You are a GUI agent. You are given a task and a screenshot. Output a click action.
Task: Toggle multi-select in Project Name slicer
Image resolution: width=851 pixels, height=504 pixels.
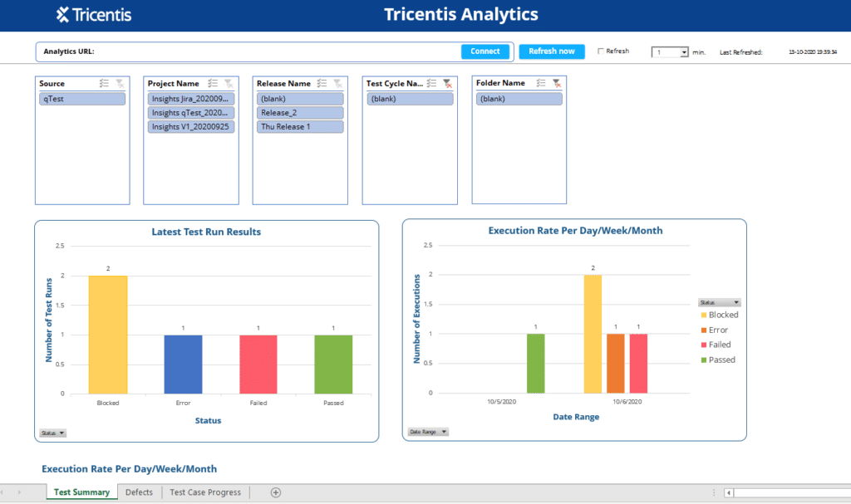click(x=213, y=83)
